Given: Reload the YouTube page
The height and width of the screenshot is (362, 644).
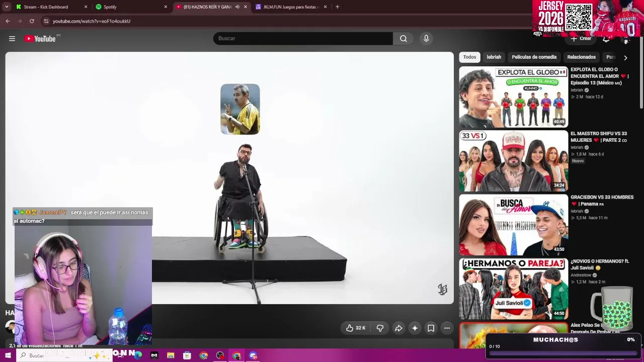Looking at the screenshot, I should click(32, 21).
